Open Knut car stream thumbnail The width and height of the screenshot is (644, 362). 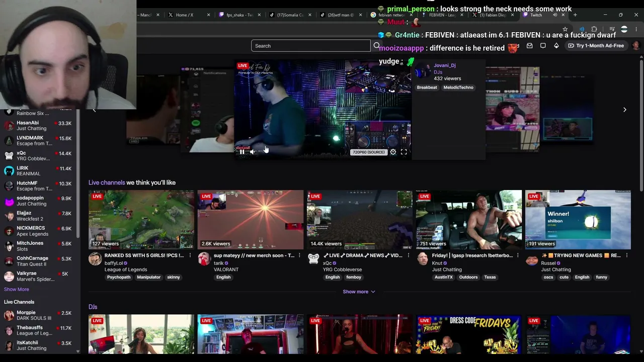tap(469, 220)
